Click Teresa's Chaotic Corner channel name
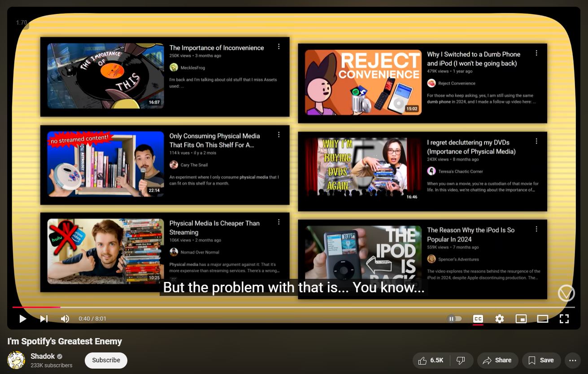Image resolution: width=588 pixels, height=374 pixels. (x=461, y=172)
